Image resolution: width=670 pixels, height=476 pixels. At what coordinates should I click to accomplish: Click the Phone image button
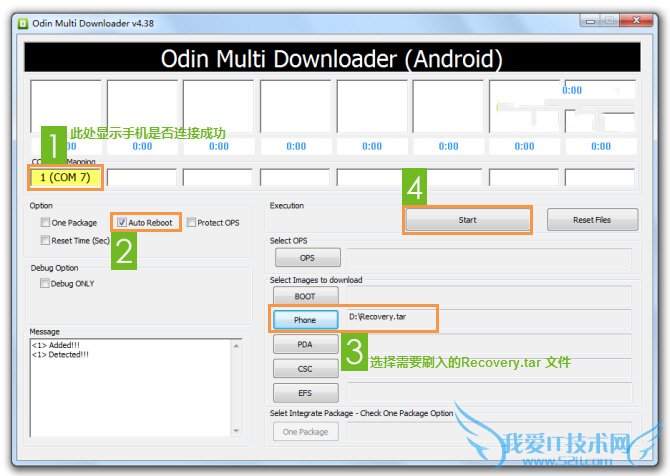pos(306,320)
